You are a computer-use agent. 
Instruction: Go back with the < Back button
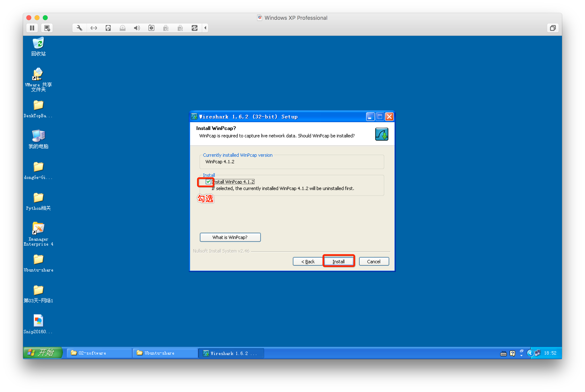point(308,261)
